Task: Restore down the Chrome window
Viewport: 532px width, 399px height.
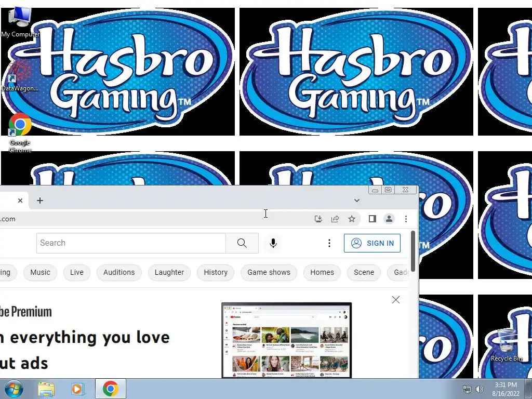Action: [388, 190]
